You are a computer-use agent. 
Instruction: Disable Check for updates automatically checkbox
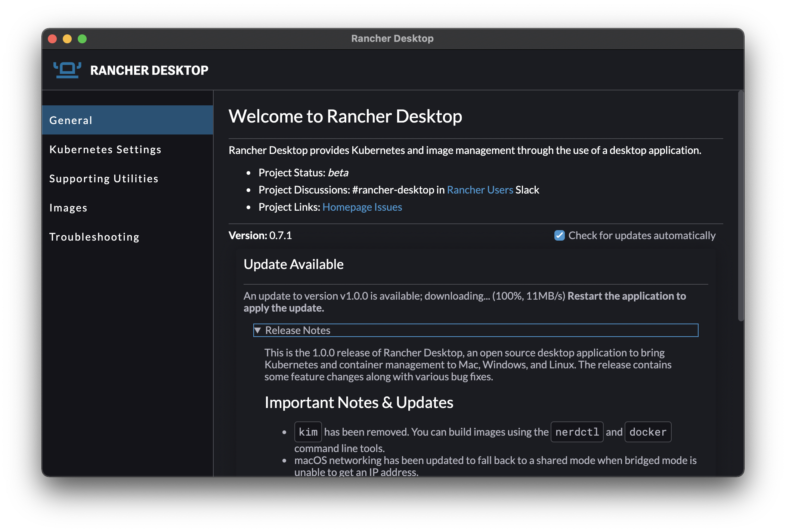[559, 235]
